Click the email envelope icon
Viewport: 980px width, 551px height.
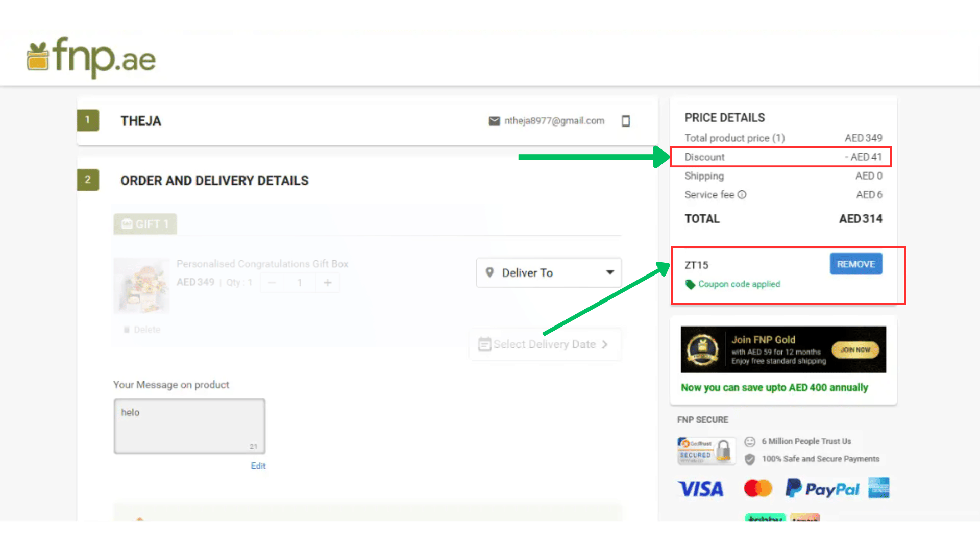[494, 121]
